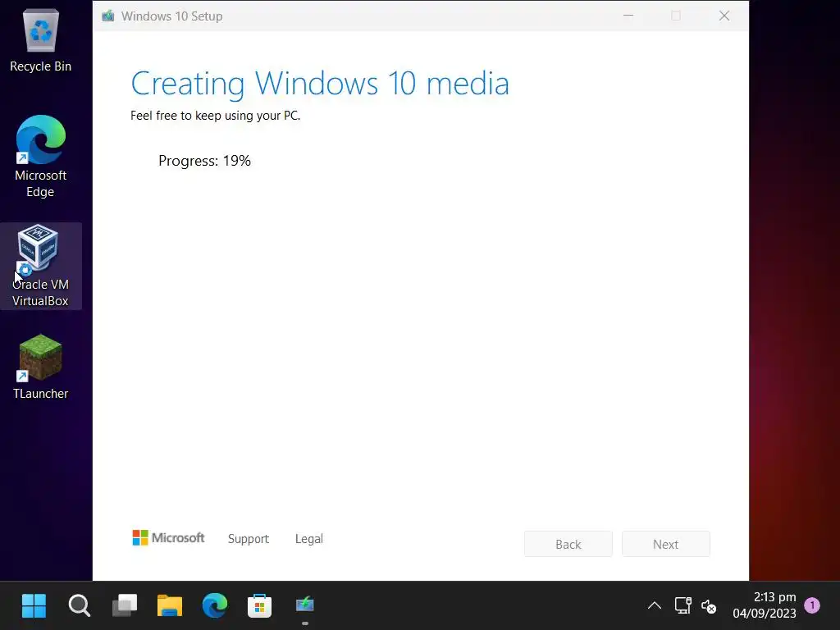Click the Windows 10 Setup title icon

click(x=108, y=16)
